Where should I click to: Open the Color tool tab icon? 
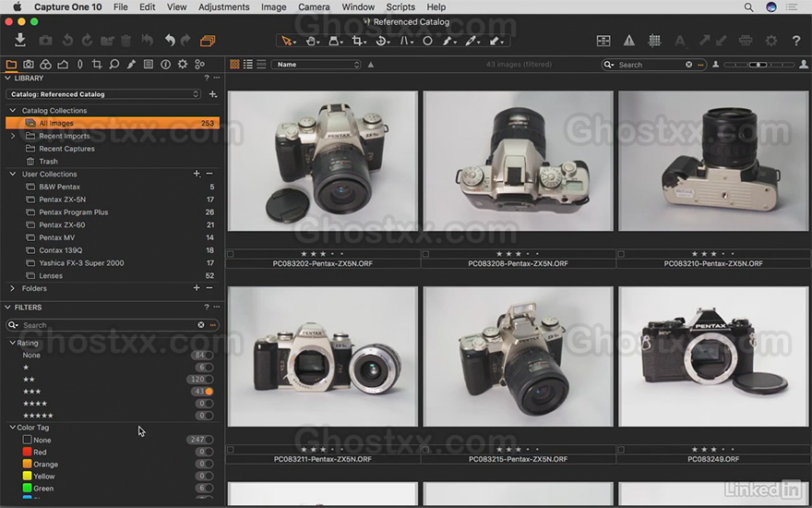[45, 65]
